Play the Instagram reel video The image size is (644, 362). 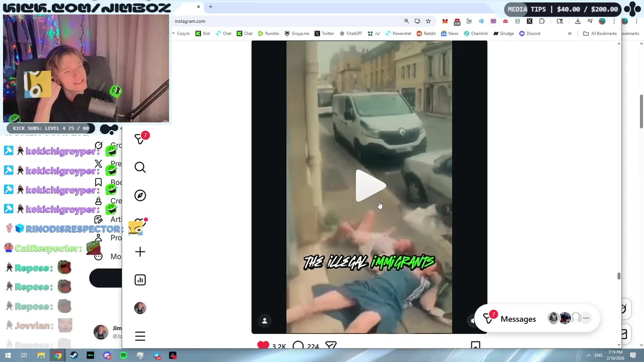pyautogui.click(x=370, y=186)
